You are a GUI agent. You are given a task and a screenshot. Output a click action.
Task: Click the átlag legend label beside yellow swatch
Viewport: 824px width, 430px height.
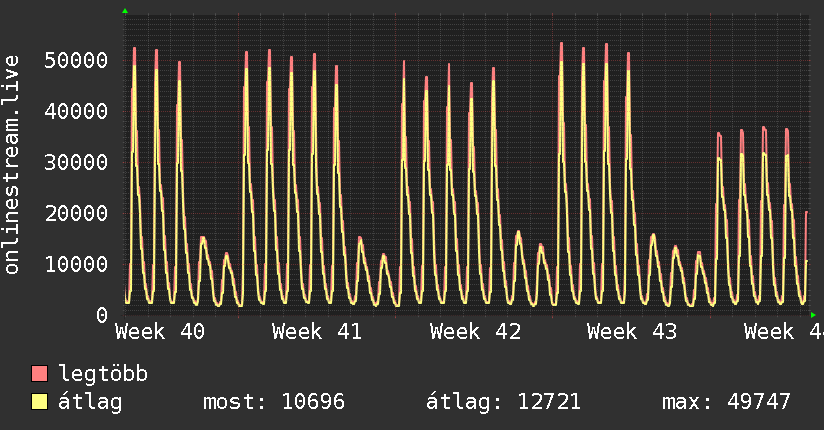tap(90, 402)
